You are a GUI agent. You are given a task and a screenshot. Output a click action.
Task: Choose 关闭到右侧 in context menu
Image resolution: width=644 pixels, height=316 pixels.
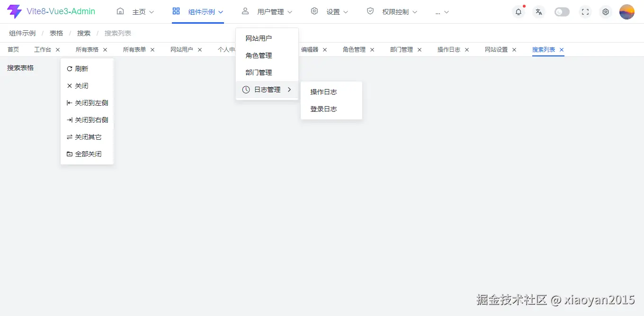[x=87, y=120]
